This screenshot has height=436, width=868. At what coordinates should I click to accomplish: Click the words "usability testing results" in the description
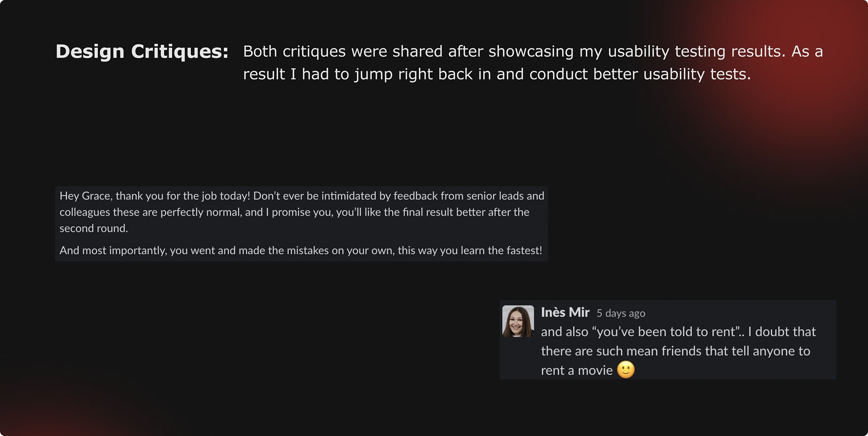point(693,52)
